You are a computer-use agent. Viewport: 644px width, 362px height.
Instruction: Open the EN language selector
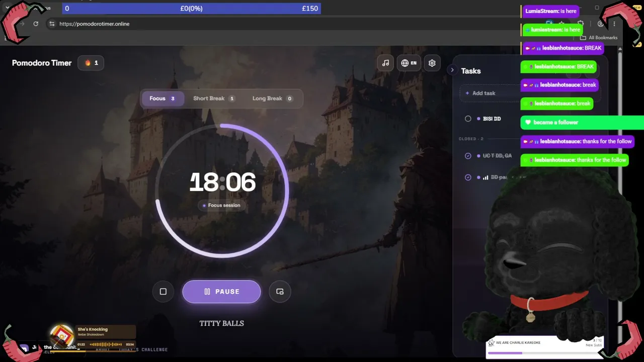[x=409, y=63]
